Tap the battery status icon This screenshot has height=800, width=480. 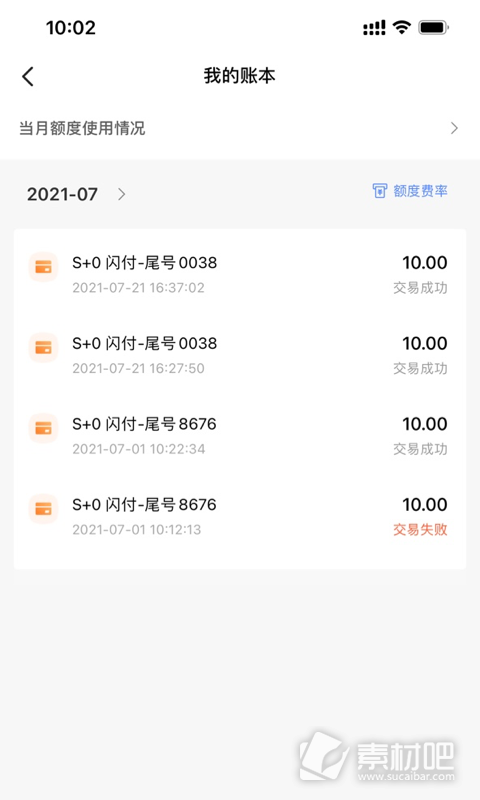433,28
